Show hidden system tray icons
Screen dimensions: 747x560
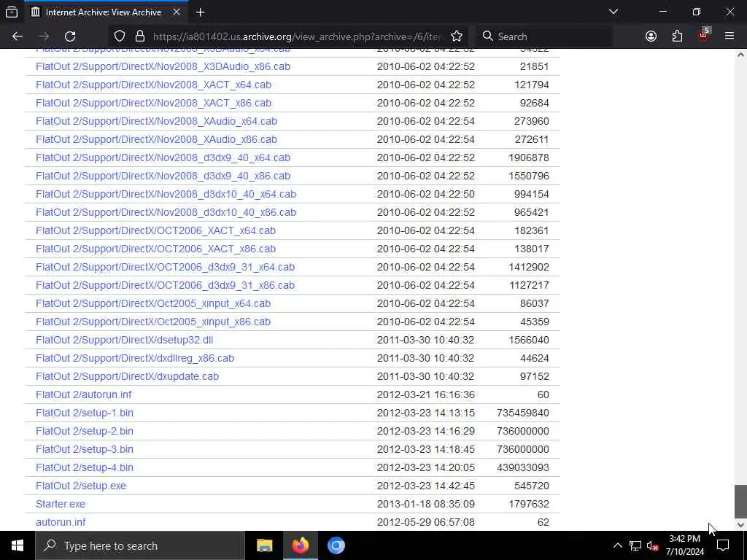point(617,545)
